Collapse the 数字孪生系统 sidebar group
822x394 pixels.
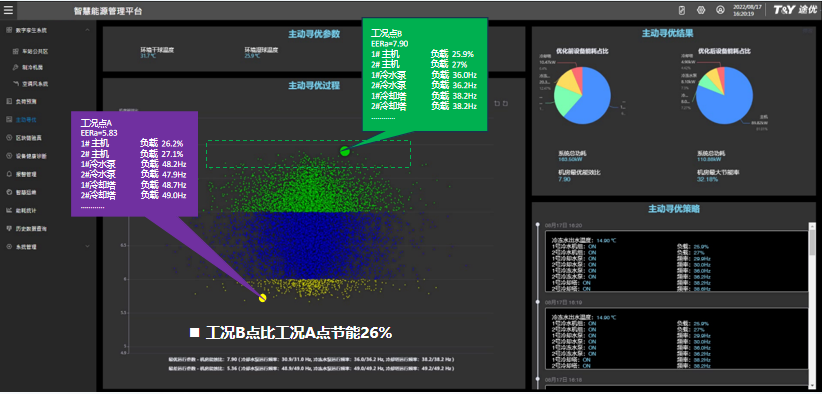coord(87,30)
